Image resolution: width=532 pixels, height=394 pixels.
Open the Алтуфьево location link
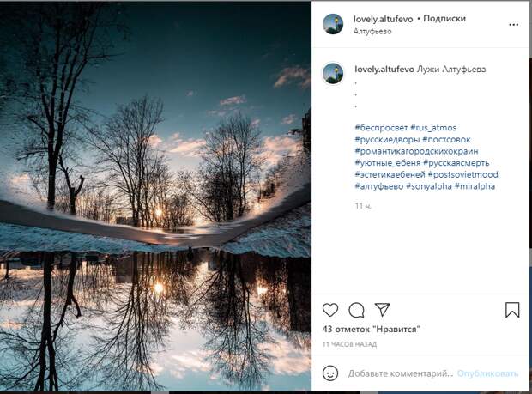pyautogui.click(x=372, y=32)
